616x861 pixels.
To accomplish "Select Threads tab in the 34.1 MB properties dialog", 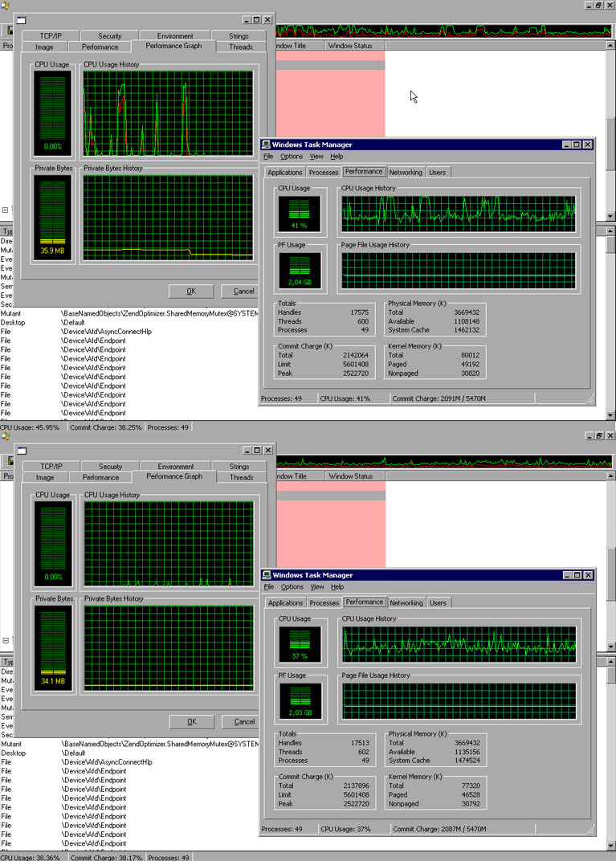I will pos(242,478).
